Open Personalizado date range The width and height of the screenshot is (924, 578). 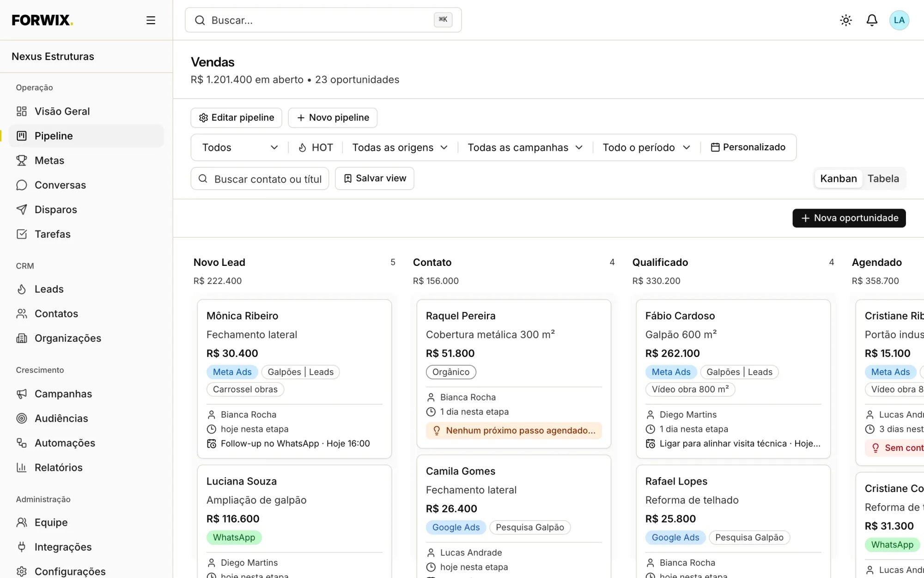(x=748, y=148)
